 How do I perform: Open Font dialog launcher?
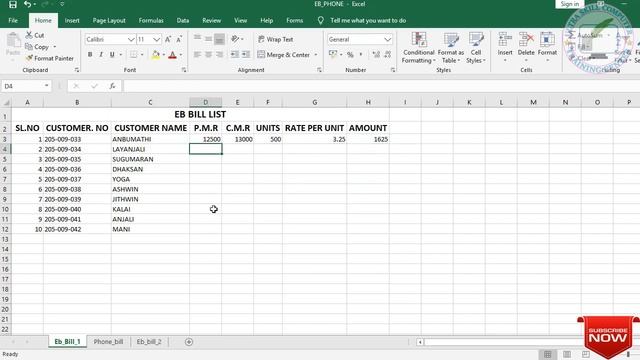pos(184,70)
